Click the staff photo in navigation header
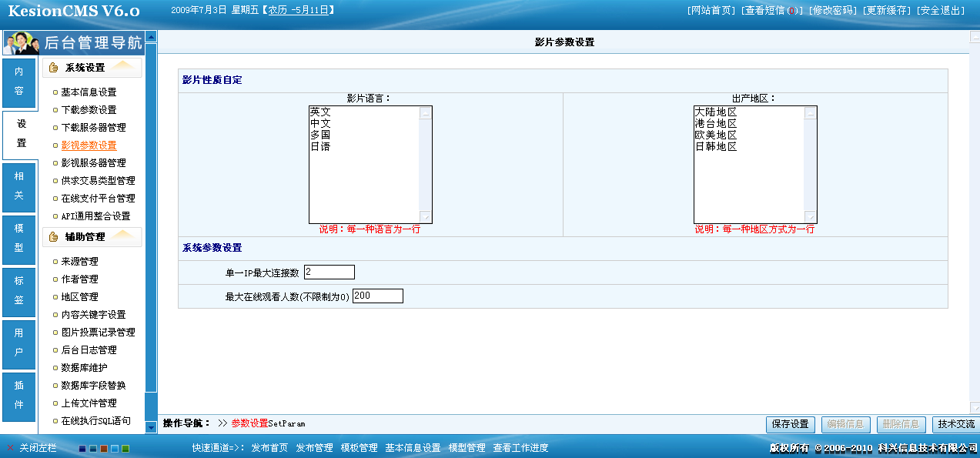This screenshot has height=458, width=980. pyautogui.click(x=22, y=43)
